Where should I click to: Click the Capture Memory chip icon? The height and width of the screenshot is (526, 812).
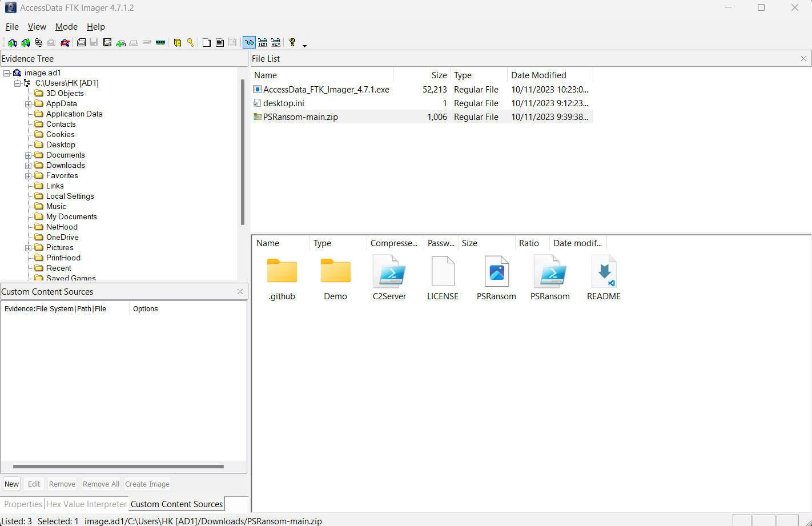tap(160, 43)
